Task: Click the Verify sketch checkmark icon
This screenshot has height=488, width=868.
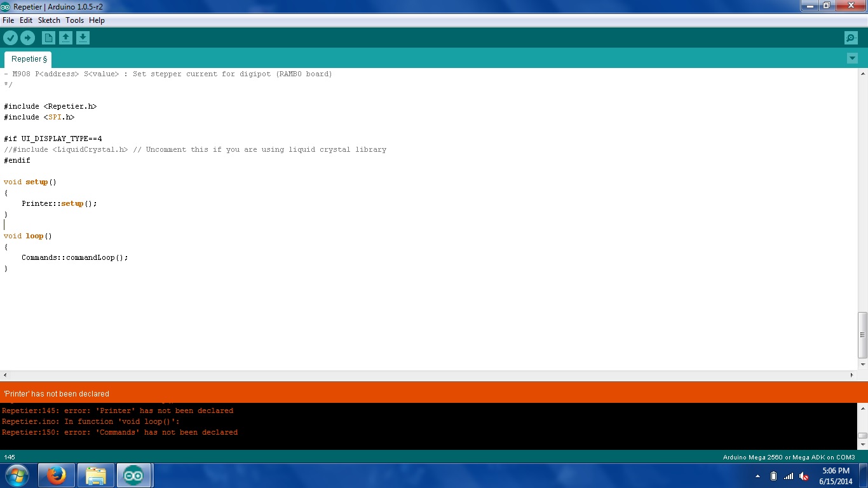Action: click(10, 38)
